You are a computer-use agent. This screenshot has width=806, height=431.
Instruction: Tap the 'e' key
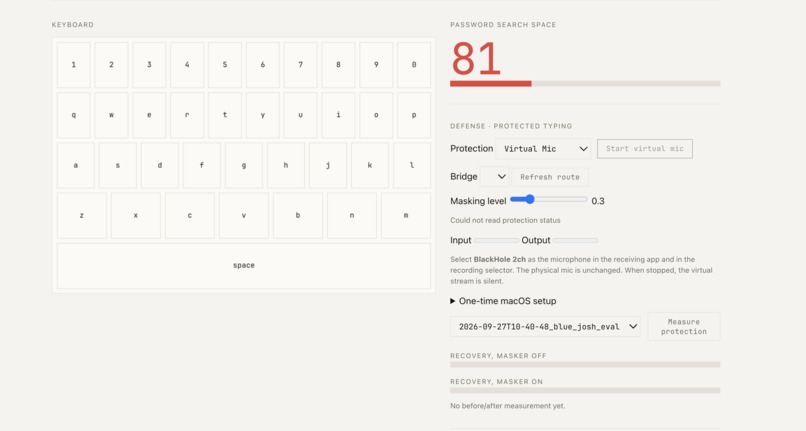[149, 115]
